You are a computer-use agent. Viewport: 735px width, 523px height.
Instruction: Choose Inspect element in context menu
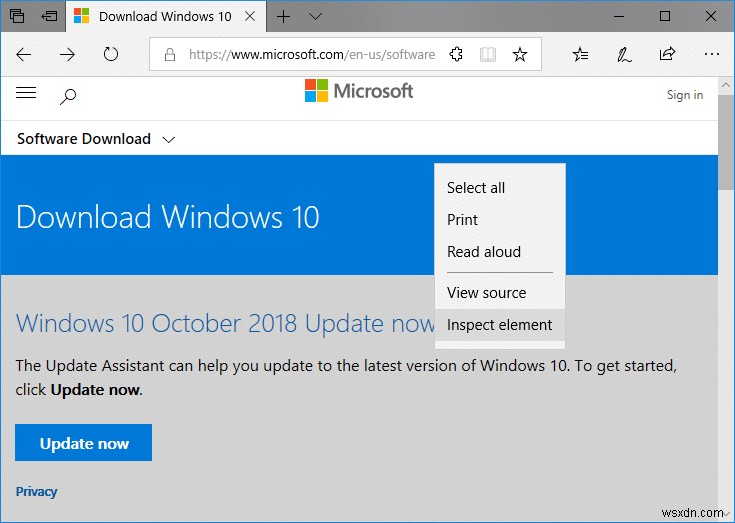tap(500, 325)
